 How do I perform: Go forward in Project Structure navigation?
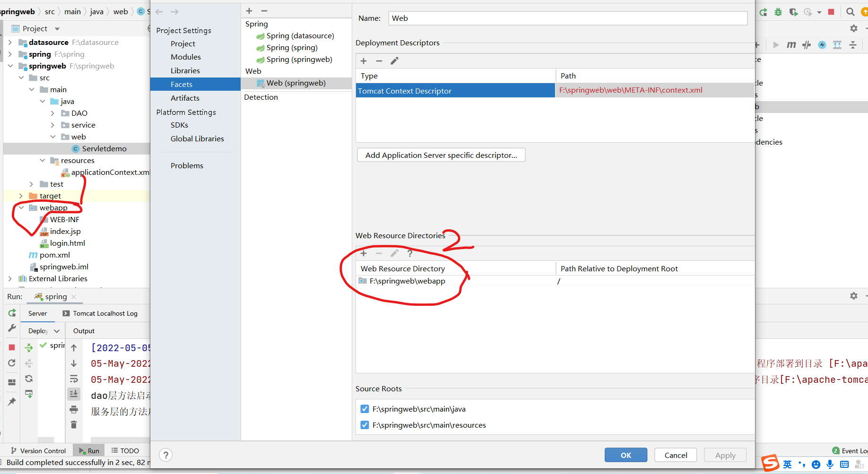(x=175, y=12)
